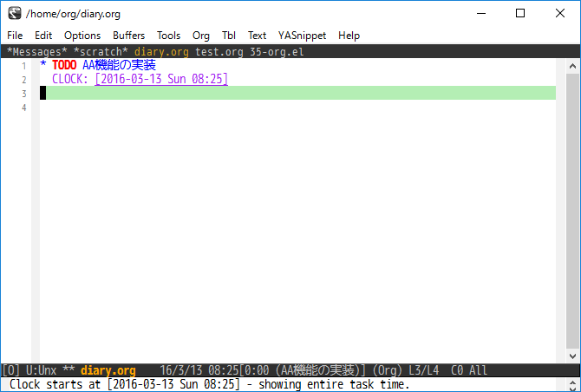The width and height of the screenshot is (581, 392).
Task: Open the Edit menu
Action: tap(43, 36)
